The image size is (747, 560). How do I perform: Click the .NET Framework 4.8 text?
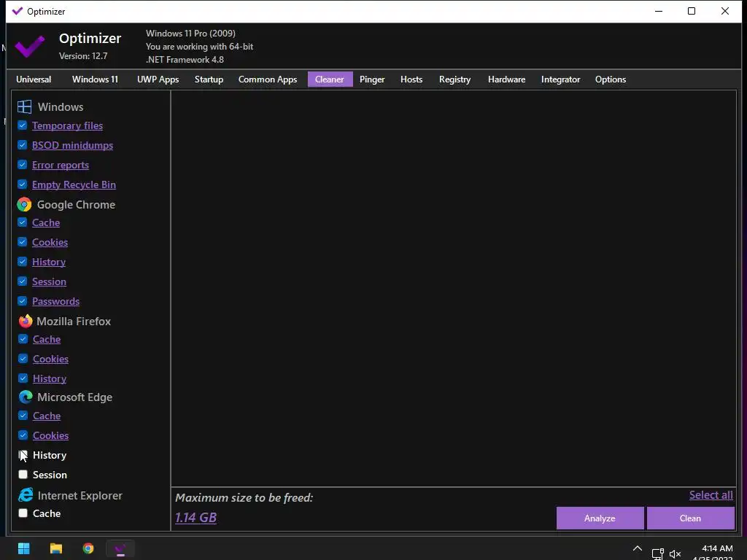coord(185,60)
